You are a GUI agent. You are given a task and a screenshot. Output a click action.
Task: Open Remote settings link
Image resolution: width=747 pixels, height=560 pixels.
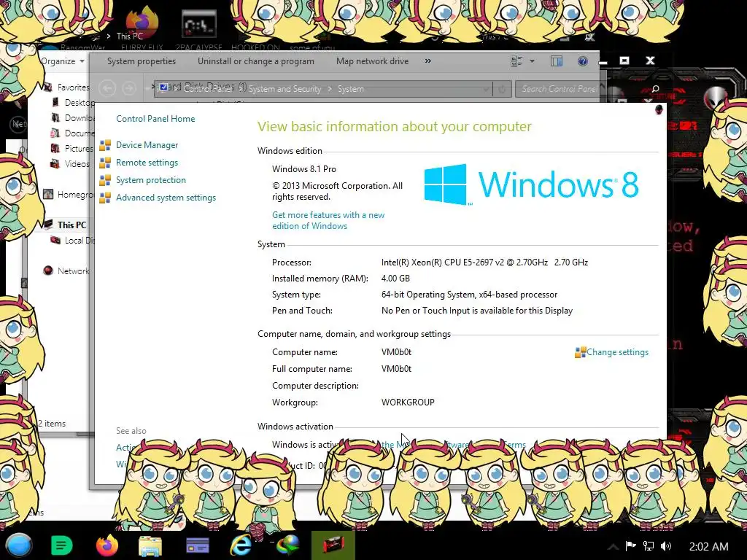[x=147, y=163]
